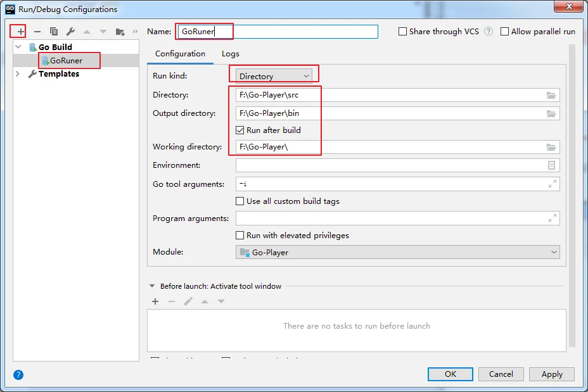588x392 pixels.
Task: Click help icon next to Share through VCS
Action: click(489, 31)
